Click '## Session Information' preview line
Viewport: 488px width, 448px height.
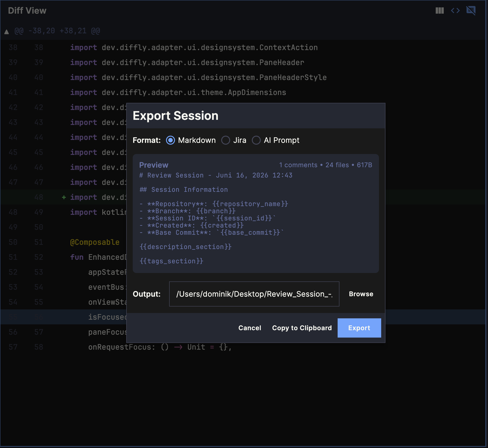pos(184,190)
